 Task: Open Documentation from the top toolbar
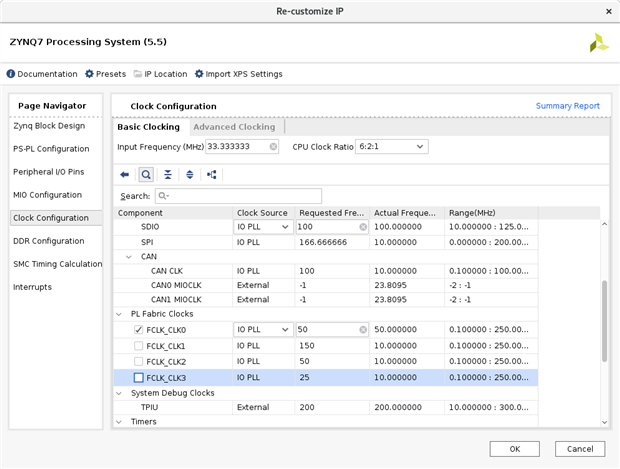coord(42,74)
